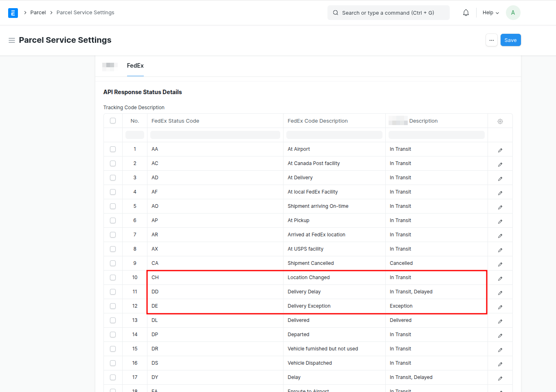Click the user avatar A icon

coord(513,13)
